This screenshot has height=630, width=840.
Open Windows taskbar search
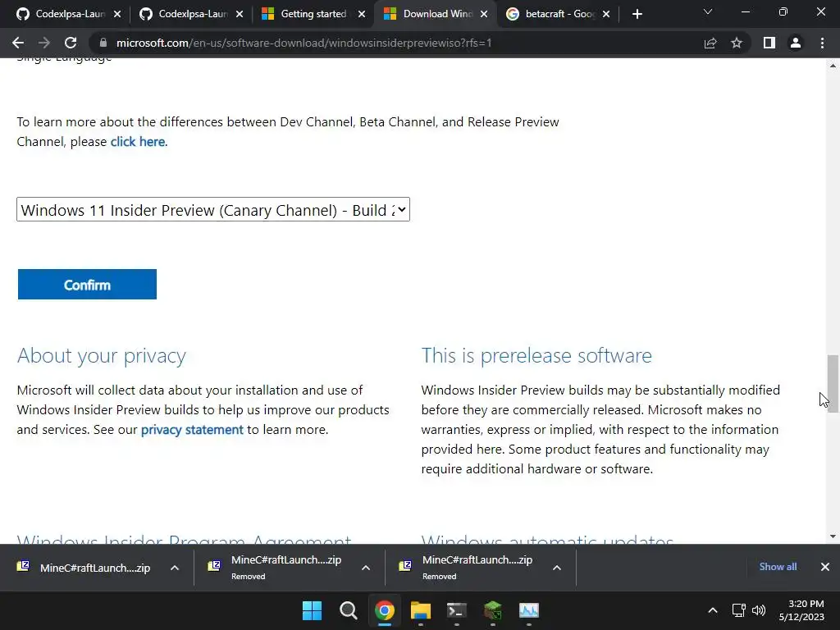[348, 610]
